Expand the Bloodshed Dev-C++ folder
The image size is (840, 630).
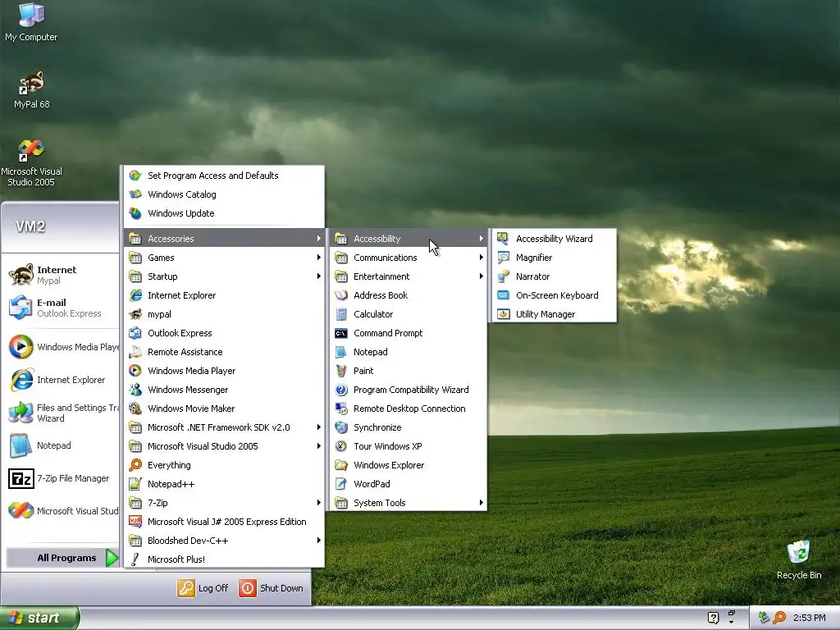(224, 541)
